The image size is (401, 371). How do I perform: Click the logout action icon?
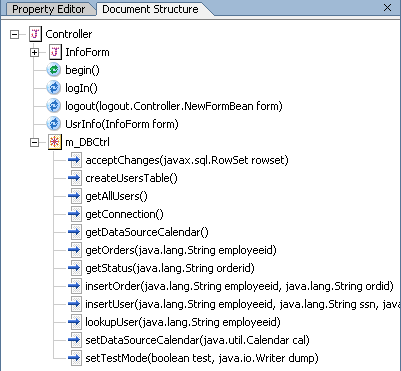tap(53, 106)
